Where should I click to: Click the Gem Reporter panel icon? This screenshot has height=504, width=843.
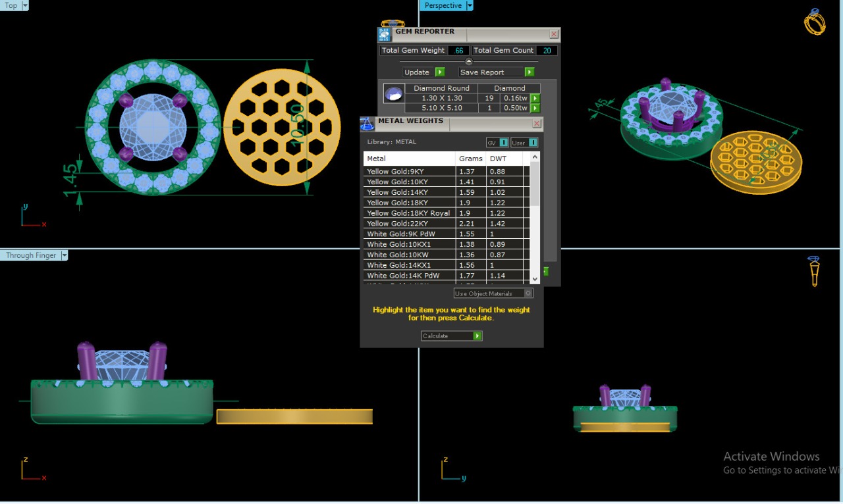[385, 35]
